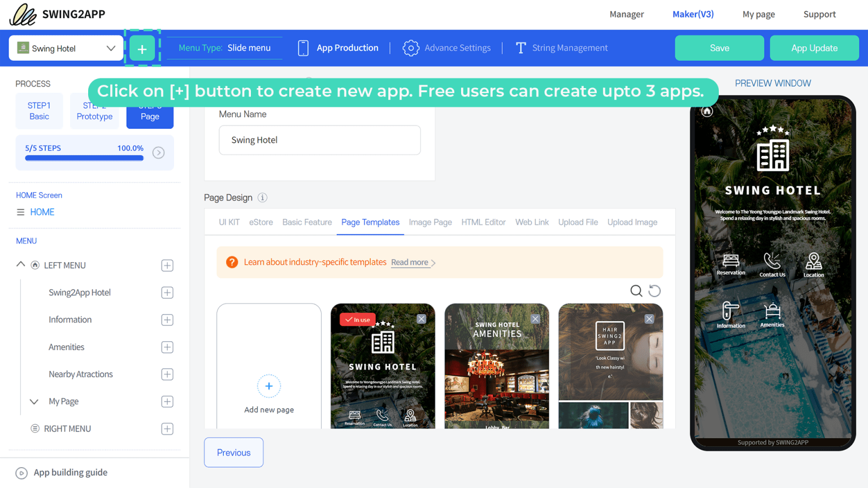This screenshot has width=868, height=488.
Task: Click the template refresh icon
Action: click(654, 290)
